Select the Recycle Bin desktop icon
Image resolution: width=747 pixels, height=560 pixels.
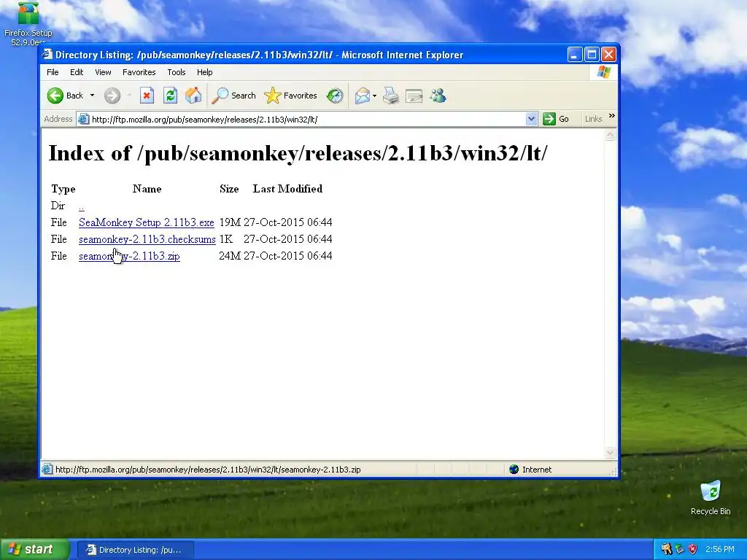(711, 498)
